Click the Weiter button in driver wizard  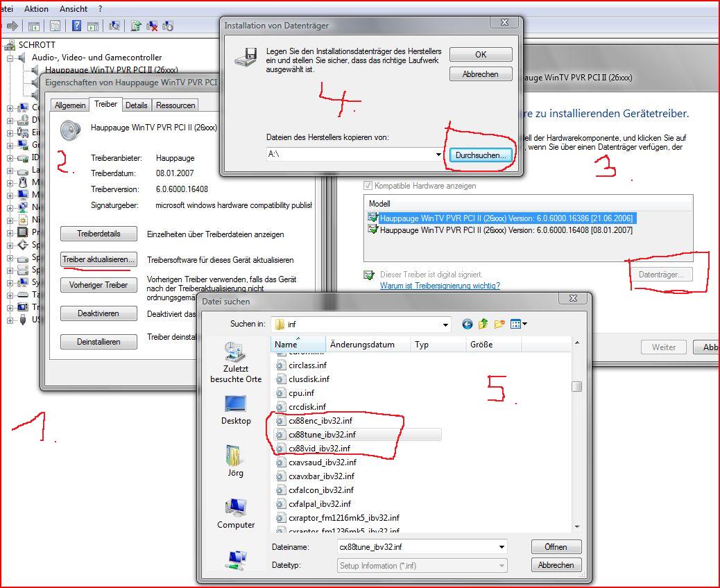pos(664,347)
